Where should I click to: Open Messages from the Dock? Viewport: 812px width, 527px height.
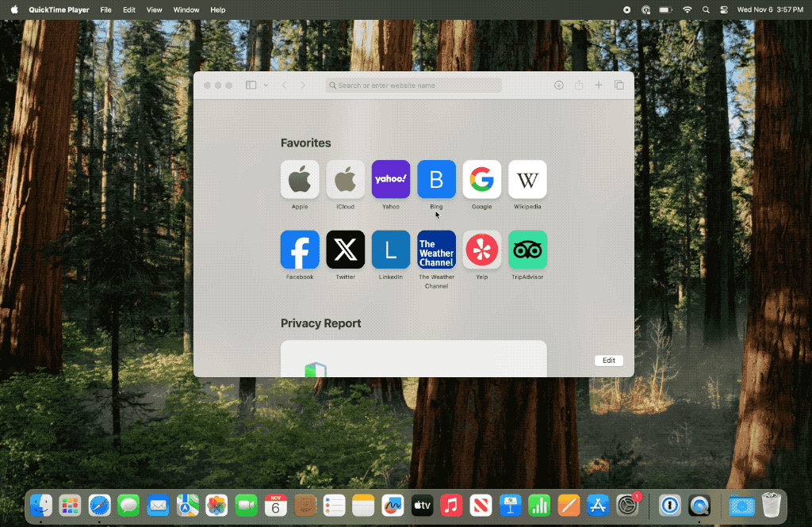tap(128, 506)
